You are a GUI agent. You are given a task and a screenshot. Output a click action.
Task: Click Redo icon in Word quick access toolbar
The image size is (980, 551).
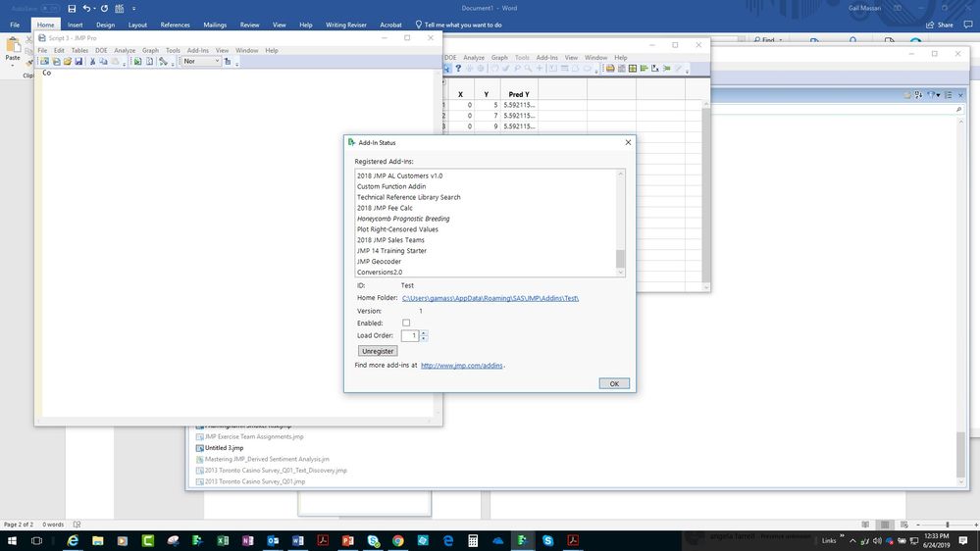pos(104,8)
